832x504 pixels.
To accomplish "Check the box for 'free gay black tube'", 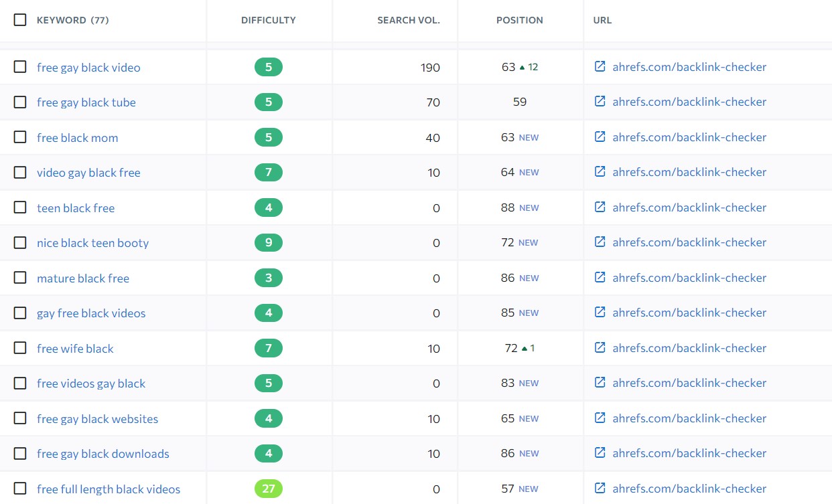I will click(x=20, y=102).
